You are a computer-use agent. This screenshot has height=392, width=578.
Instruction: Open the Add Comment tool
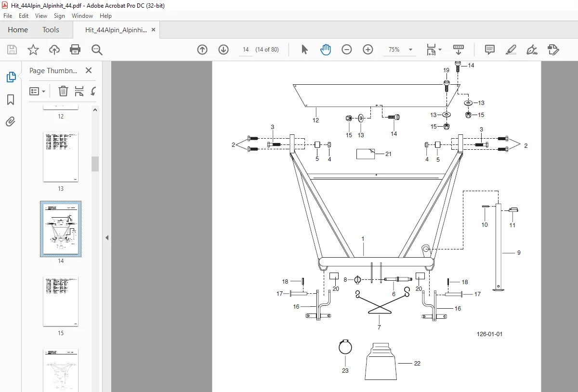[x=490, y=50]
